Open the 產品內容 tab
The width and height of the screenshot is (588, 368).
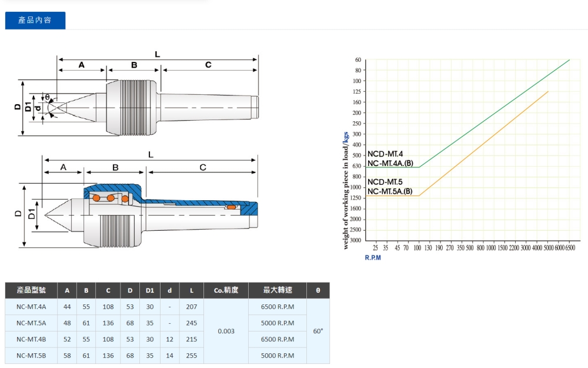(35, 21)
